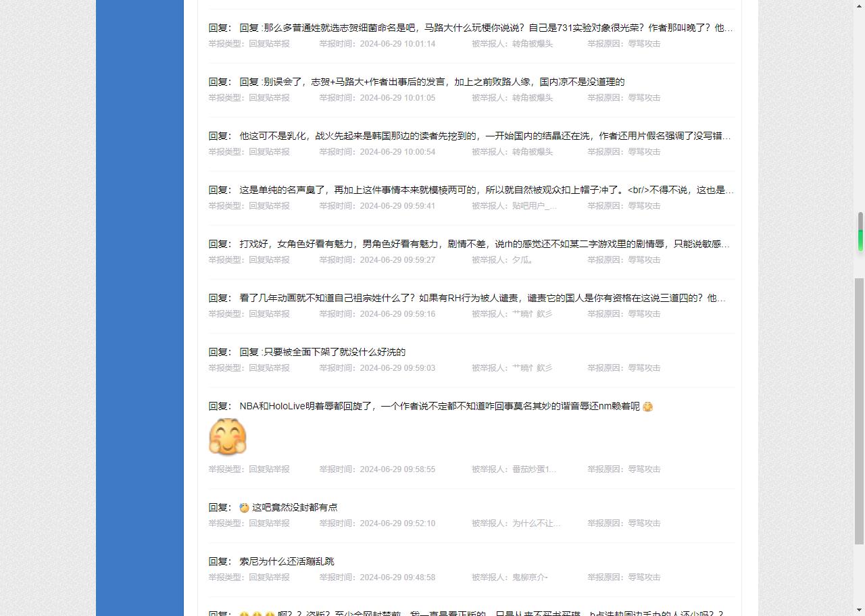This screenshot has height=616, width=865.
Task: Click reported user "为什么不让..."
Action: [x=536, y=523]
